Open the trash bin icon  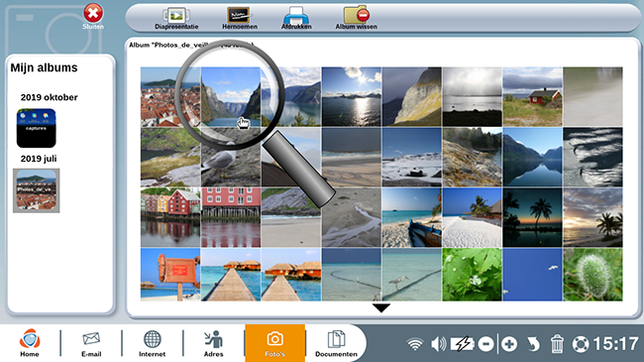[557, 344]
